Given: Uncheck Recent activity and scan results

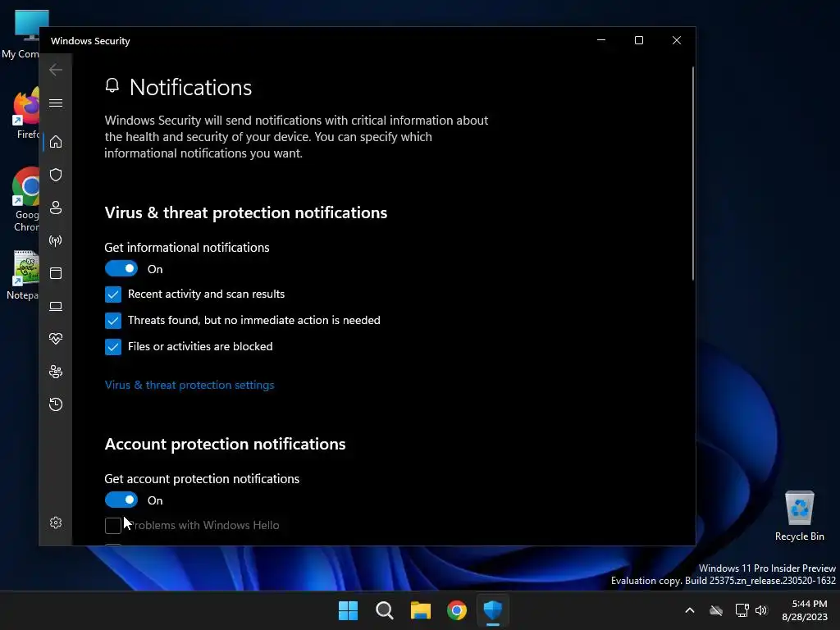Looking at the screenshot, I should pos(113,294).
